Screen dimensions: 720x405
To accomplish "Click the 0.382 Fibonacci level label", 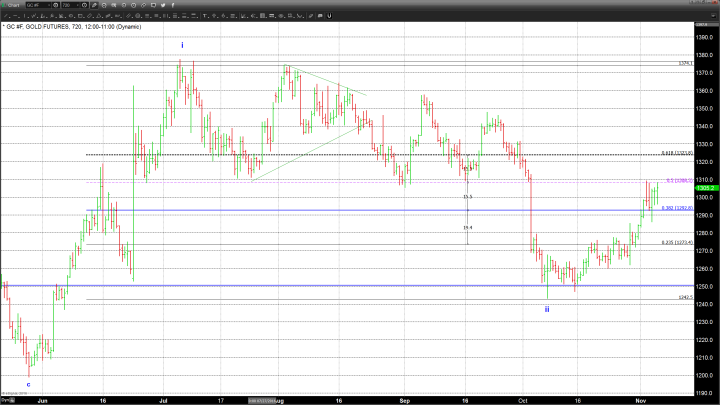I will (677, 208).
